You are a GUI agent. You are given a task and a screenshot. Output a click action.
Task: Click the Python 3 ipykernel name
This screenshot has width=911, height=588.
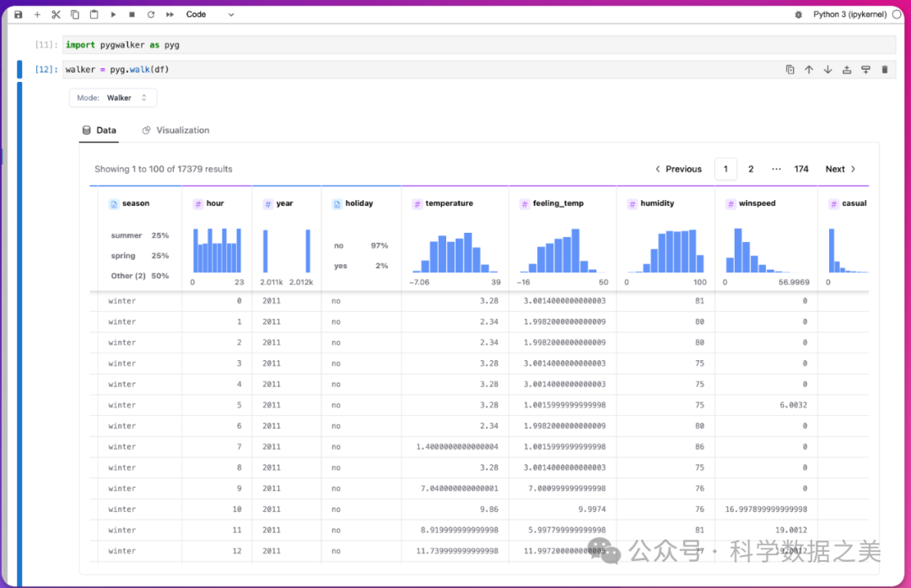(849, 14)
